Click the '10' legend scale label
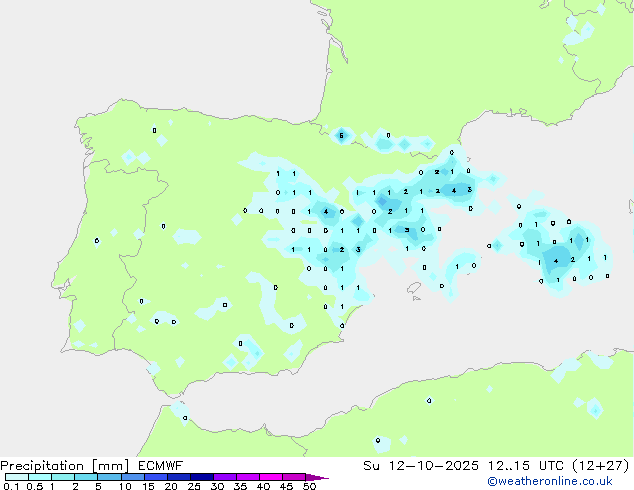This screenshot has width=634, height=490. pyautogui.click(x=125, y=486)
